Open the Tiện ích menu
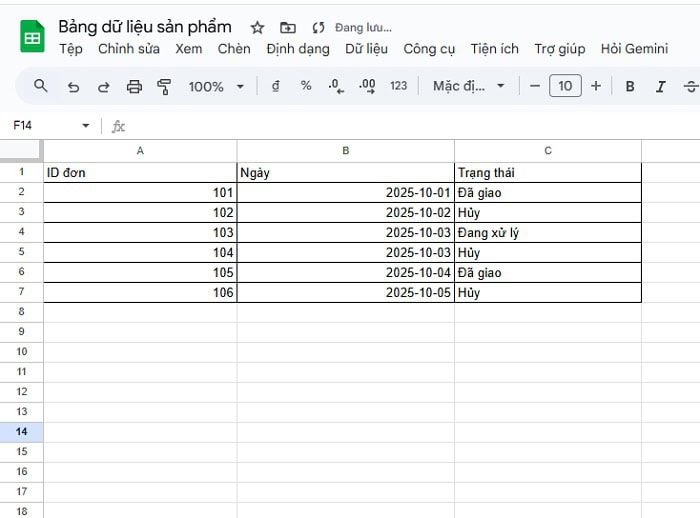Viewport: 700px width, 518px height. (x=495, y=49)
